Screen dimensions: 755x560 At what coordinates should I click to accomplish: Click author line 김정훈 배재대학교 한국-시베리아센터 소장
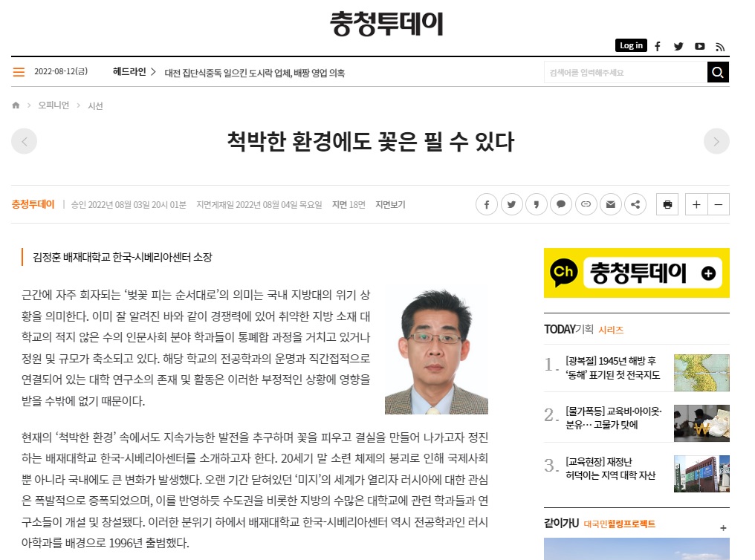pos(123,257)
